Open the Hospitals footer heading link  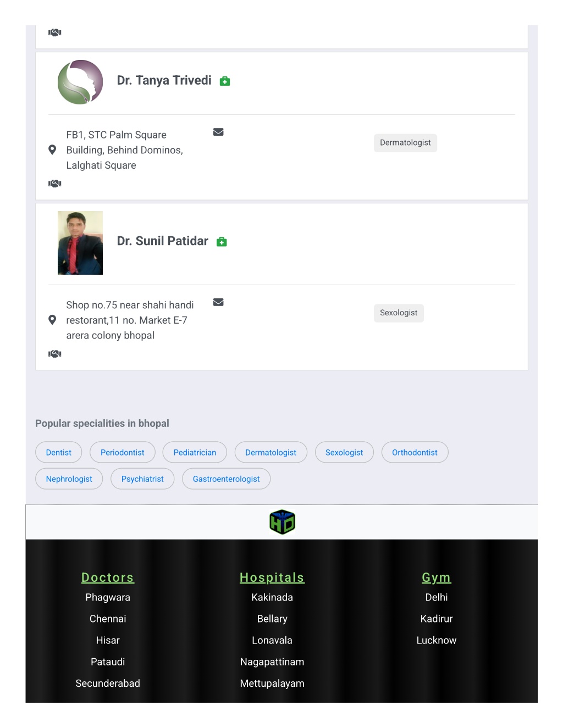point(272,577)
